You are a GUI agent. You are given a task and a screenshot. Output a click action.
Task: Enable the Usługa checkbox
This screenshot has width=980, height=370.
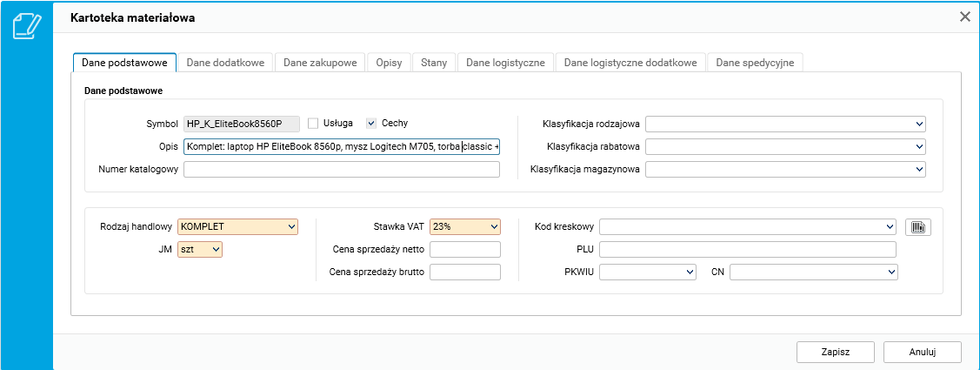[314, 124]
